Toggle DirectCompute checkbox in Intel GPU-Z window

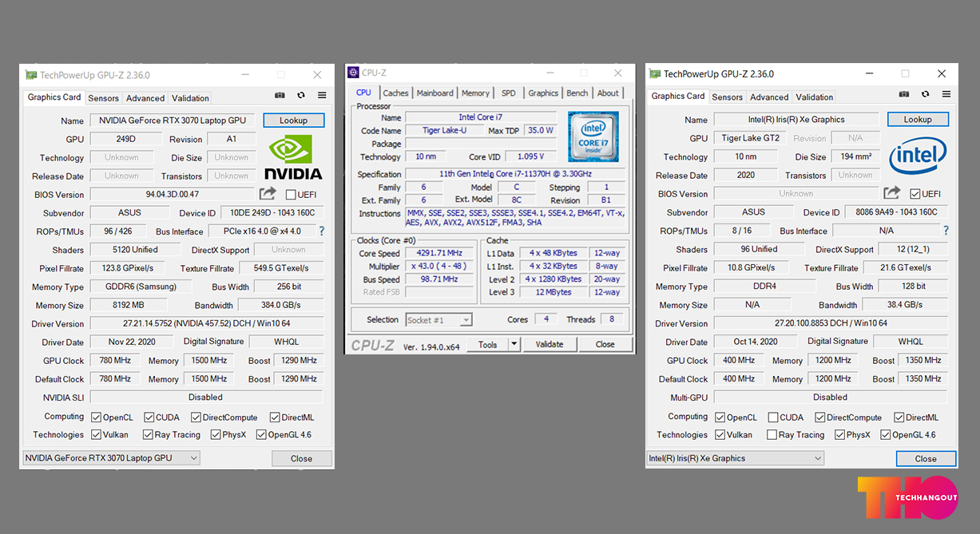[820, 417]
